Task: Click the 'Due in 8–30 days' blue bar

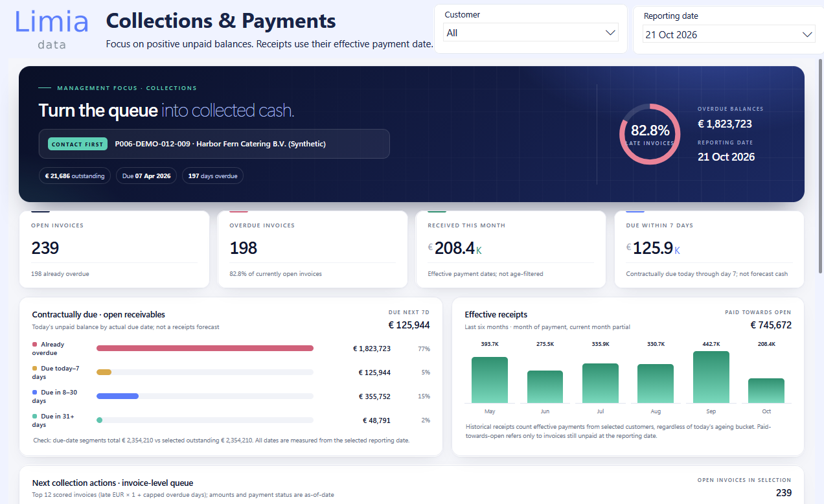Action: pyautogui.click(x=117, y=396)
